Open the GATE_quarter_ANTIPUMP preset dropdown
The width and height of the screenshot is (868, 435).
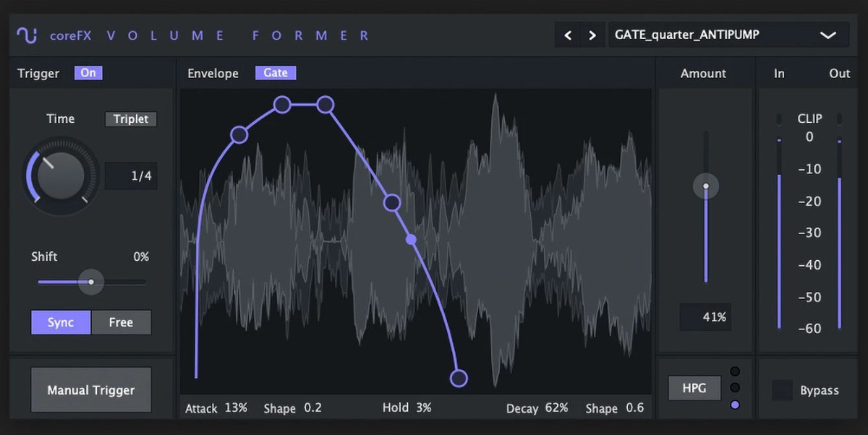728,35
